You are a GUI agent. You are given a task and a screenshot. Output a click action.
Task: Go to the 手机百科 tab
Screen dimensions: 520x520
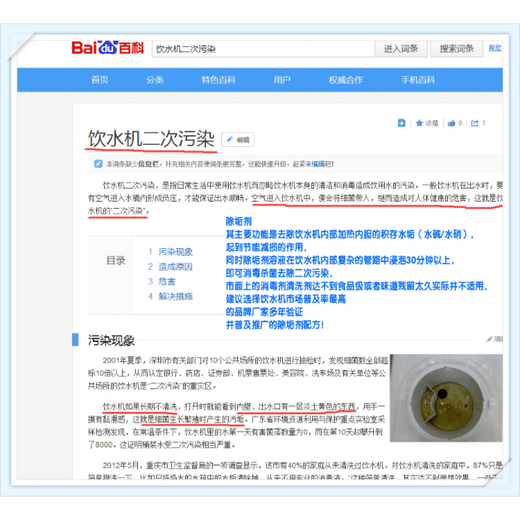point(418,80)
